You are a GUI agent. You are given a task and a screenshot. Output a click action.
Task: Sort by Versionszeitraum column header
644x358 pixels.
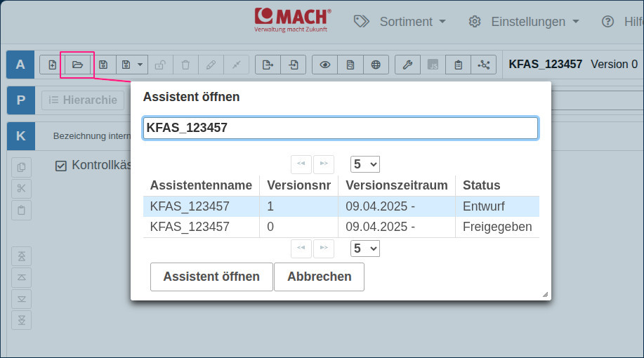point(396,185)
